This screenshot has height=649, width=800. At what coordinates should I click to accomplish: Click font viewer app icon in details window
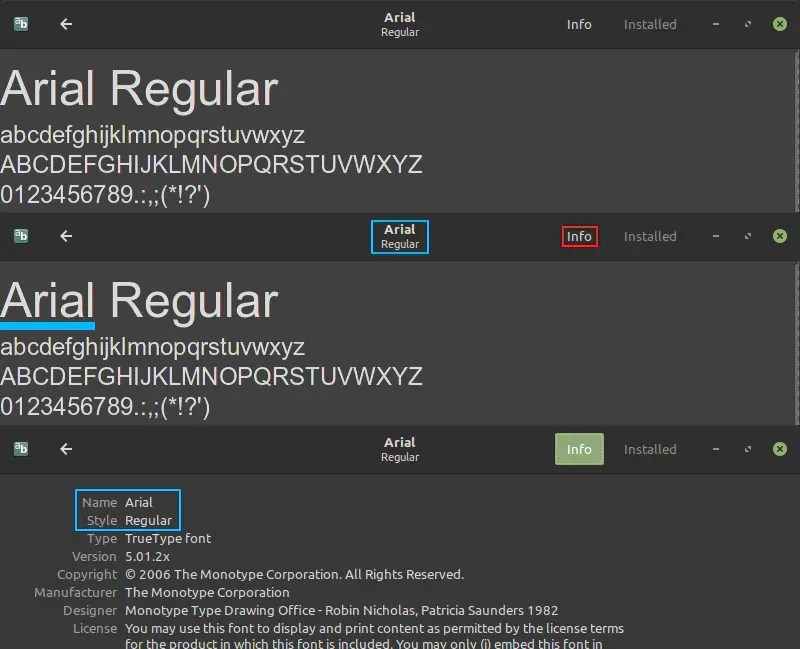[x=21, y=449]
